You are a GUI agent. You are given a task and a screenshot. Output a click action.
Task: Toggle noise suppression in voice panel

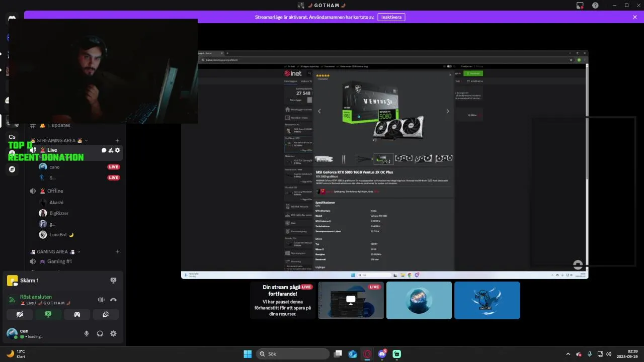[x=101, y=300]
